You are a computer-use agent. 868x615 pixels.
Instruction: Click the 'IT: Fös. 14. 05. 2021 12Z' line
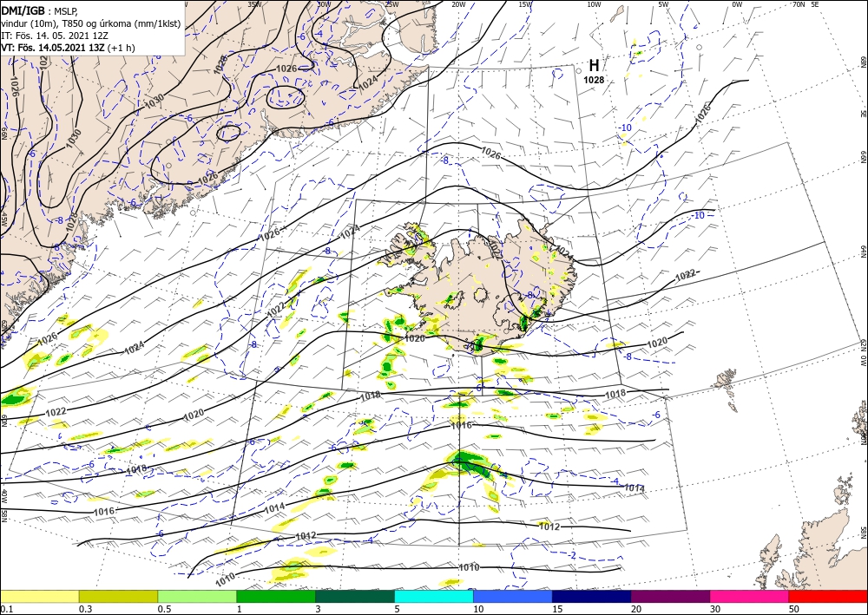click(x=56, y=36)
